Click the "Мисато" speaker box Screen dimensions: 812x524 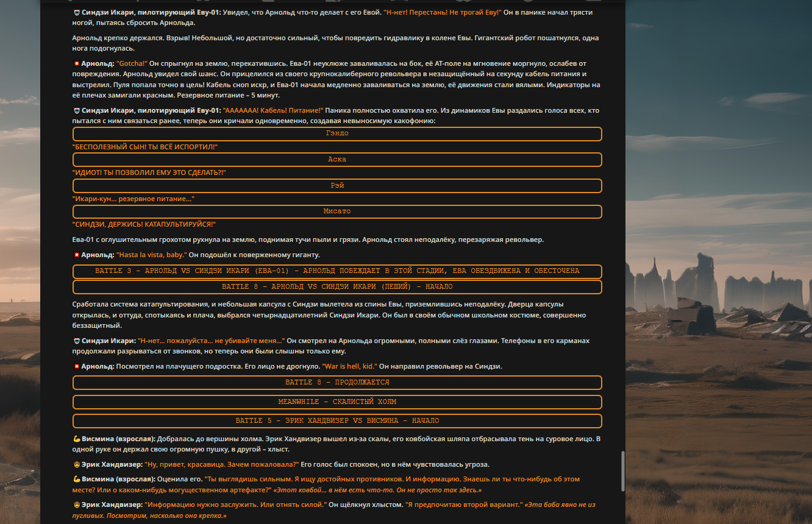337,211
